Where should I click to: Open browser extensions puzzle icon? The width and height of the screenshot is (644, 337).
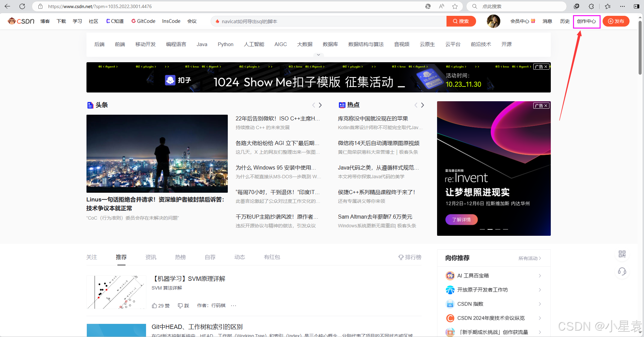591,6
